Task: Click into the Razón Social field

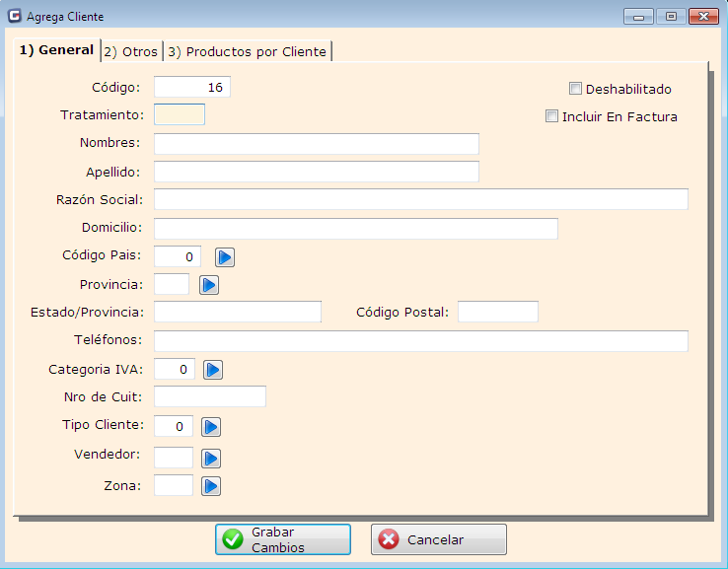Action: point(420,199)
